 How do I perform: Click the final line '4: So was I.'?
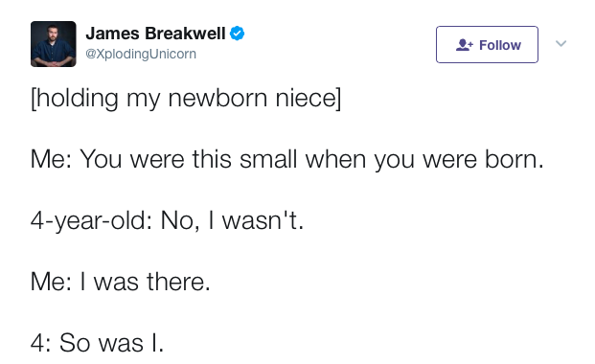tap(97, 343)
